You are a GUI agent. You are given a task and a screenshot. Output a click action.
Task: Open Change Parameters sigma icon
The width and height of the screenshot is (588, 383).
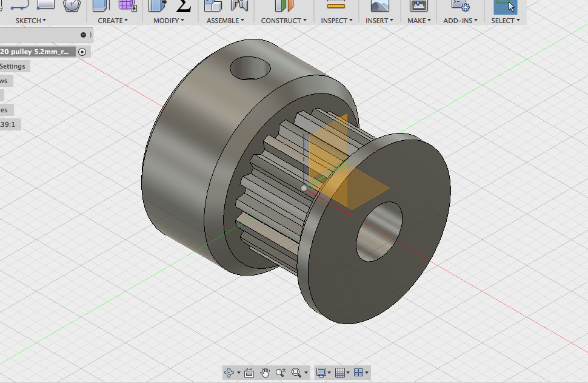click(184, 5)
